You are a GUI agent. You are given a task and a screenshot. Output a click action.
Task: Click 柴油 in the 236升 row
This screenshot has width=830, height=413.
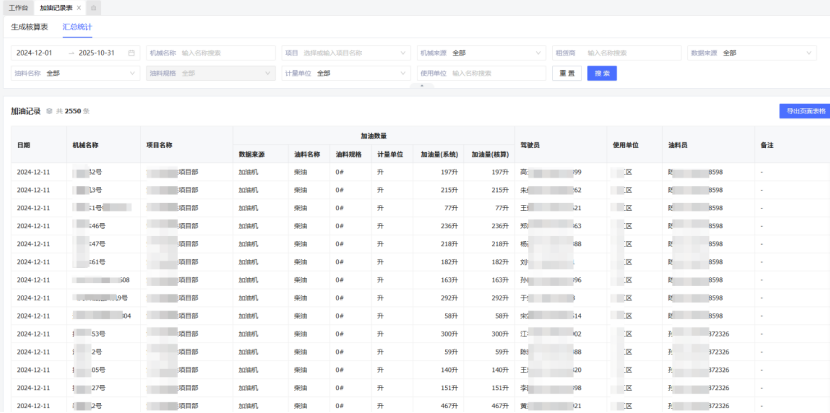(301, 226)
